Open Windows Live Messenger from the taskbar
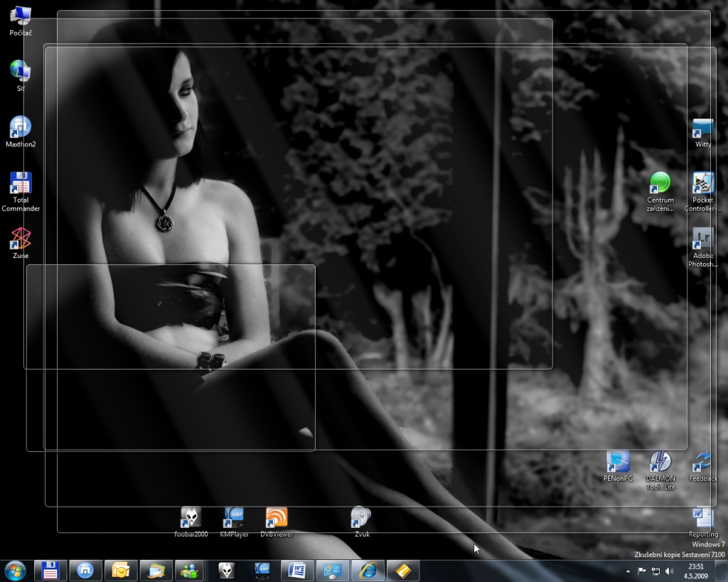Viewport: 728px width, 582px height. [191, 571]
